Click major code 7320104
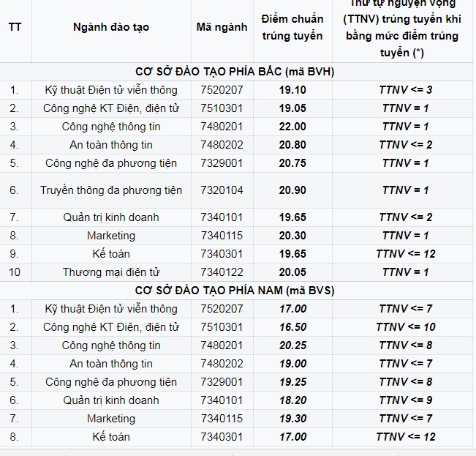This screenshot has width=476, height=456. point(222,190)
